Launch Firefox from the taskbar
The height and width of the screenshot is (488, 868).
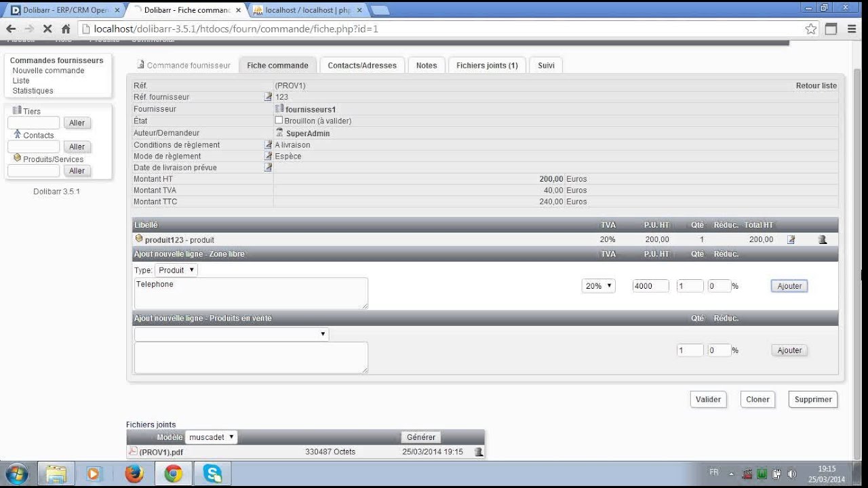click(x=134, y=473)
